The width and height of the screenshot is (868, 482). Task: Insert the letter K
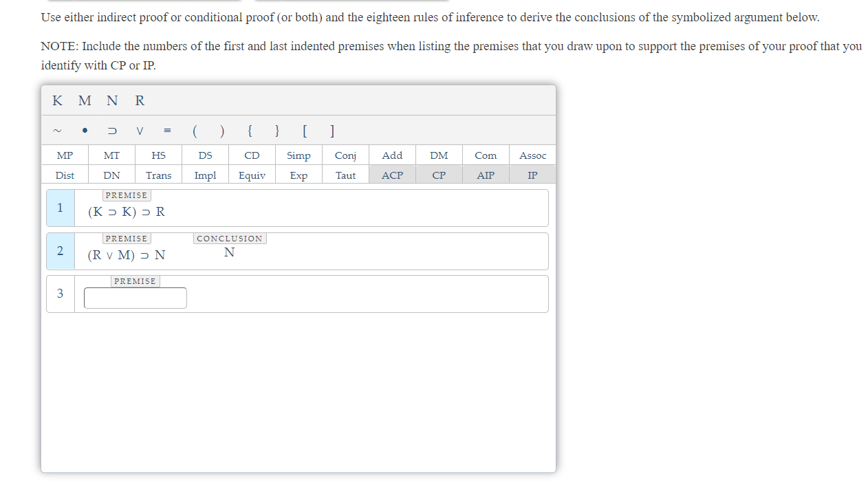tap(57, 100)
